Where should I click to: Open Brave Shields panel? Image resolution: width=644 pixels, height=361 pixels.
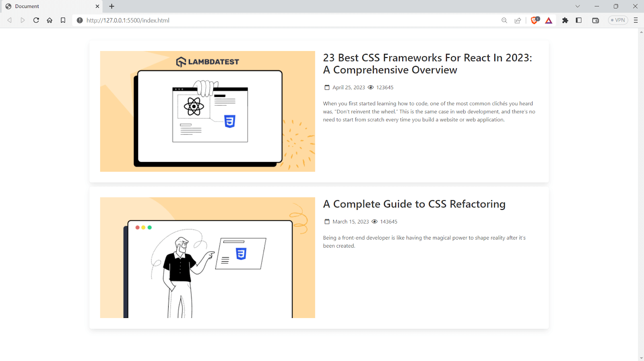point(535,20)
